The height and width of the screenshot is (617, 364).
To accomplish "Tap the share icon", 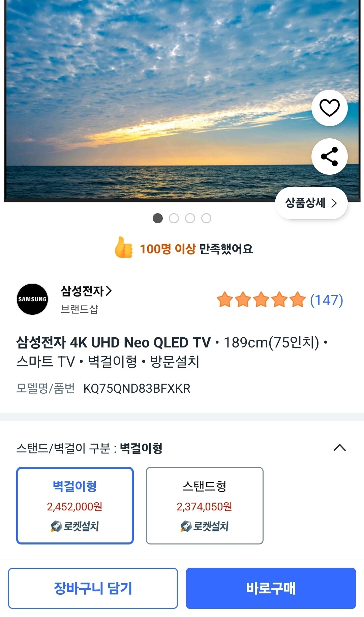I will [329, 157].
